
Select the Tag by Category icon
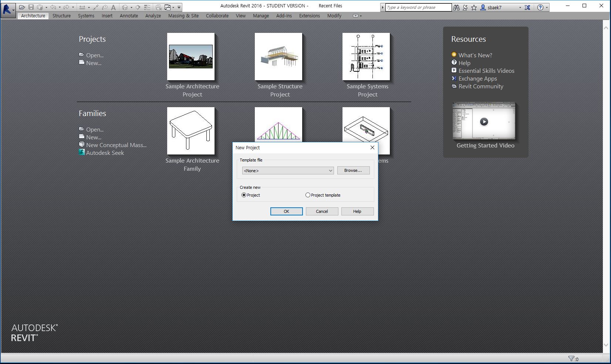(x=105, y=7)
